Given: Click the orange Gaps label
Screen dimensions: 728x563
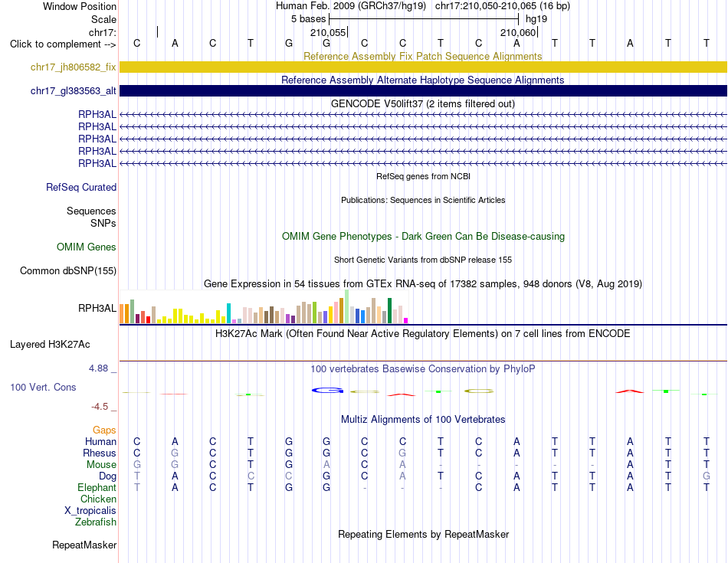Looking at the screenshot, I should pos(104,430).
